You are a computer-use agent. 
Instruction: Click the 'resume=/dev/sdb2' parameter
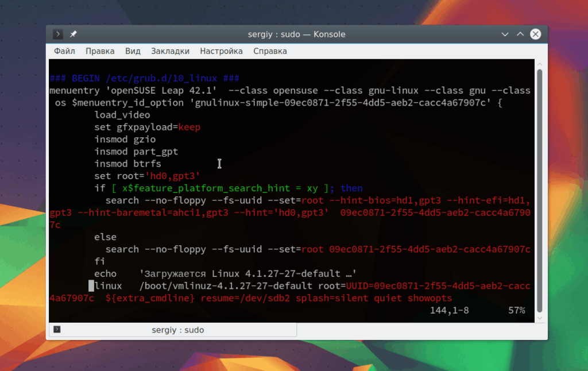(x=245, y=298)
